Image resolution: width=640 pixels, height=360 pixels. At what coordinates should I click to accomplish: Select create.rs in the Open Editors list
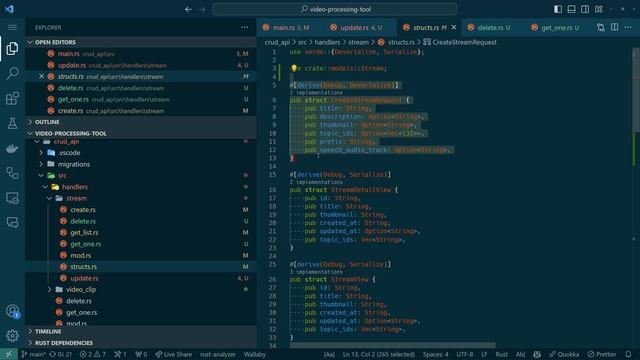click(x=140, y=111)
